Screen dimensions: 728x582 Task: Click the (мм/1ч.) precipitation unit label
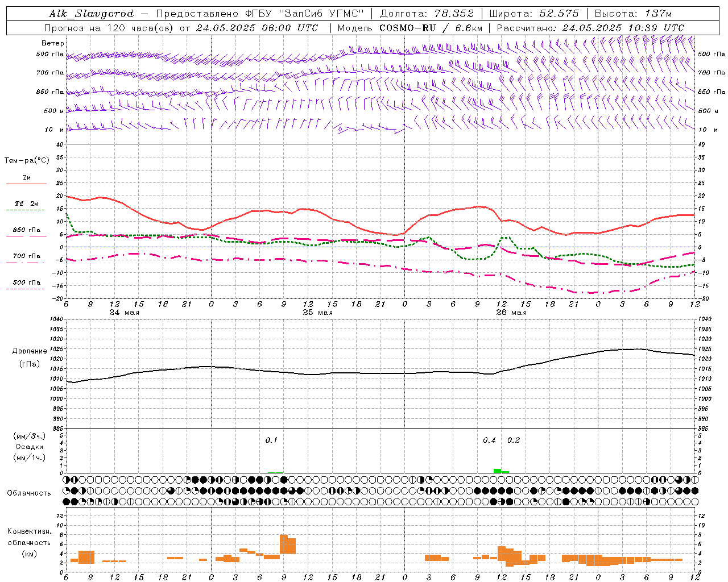tap(29, 458)
